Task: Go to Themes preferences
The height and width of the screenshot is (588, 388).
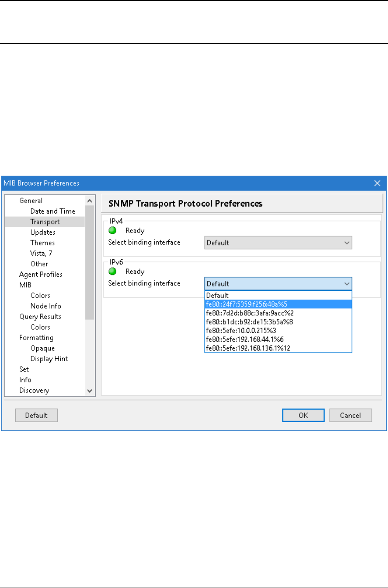Action: (x=42, y=243)
